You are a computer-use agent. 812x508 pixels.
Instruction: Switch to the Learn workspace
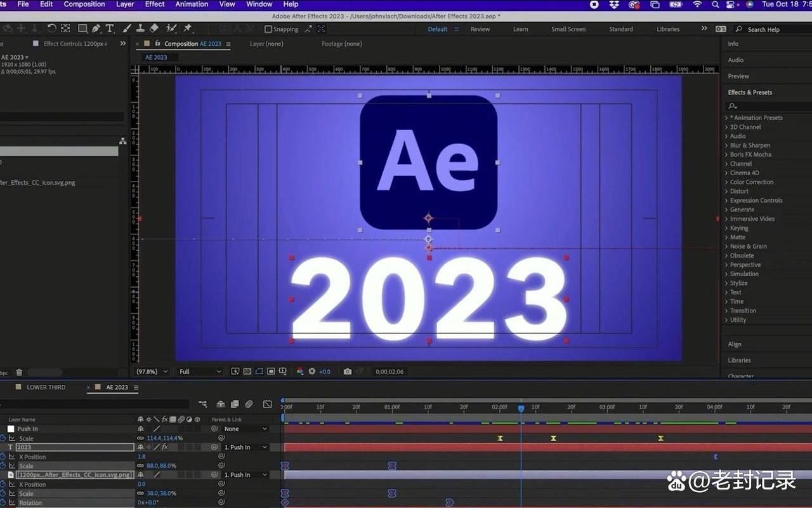[x=521, y=29]
